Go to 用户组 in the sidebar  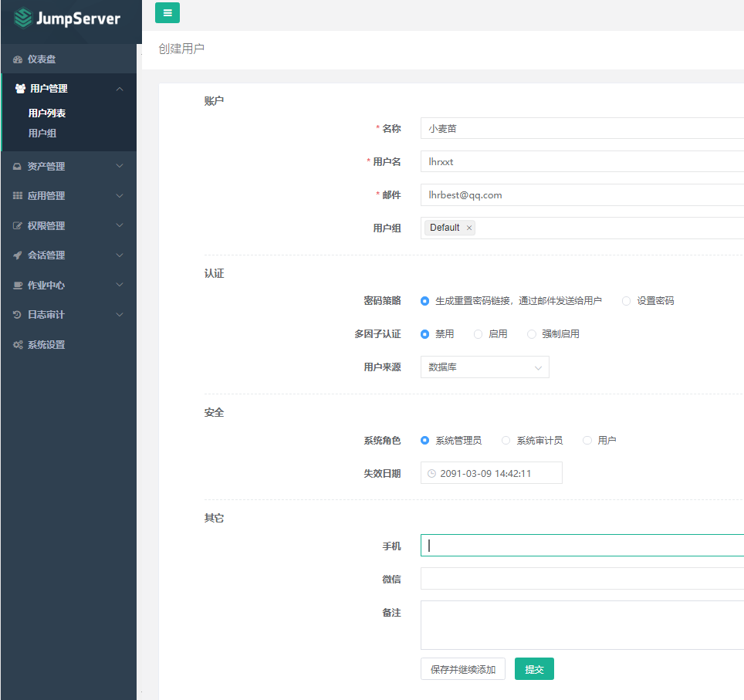point(42,134)
